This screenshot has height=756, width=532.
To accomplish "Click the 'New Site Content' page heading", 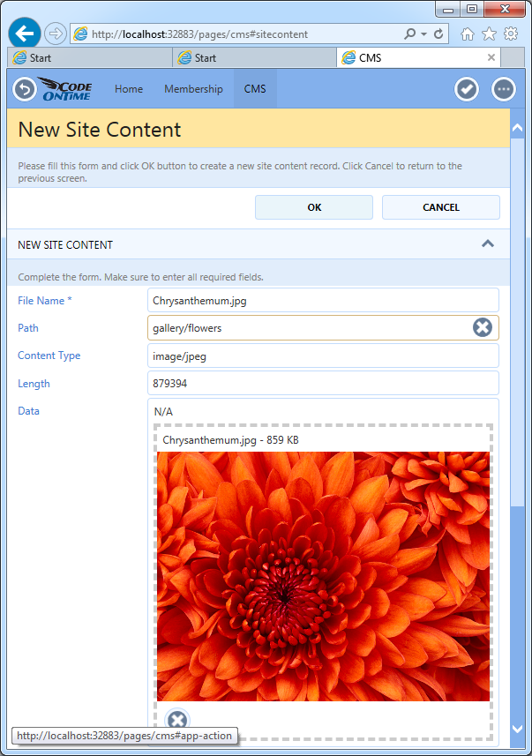I will point(100,130).
